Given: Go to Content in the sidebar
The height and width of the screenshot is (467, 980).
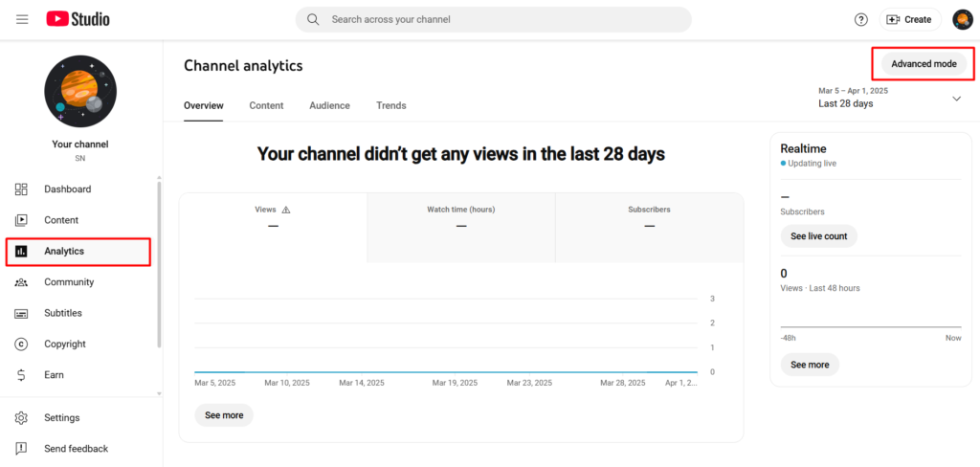Looking at the screenshot, I should click(x=61, y=220).
